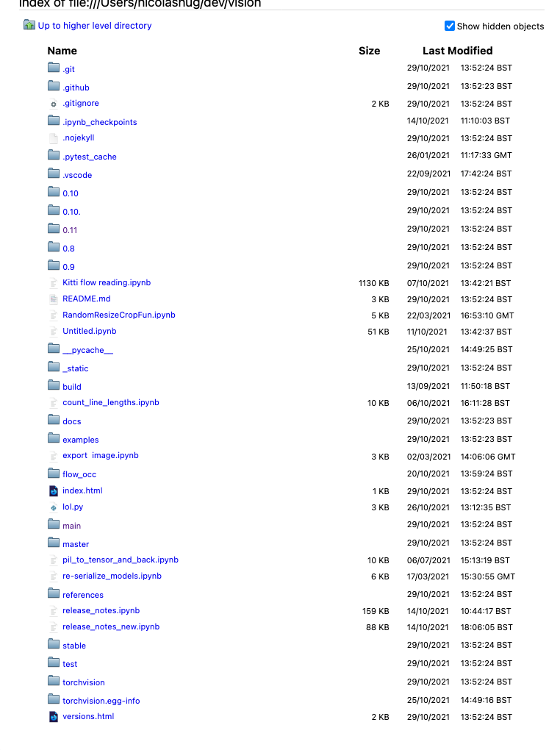Open release_notes.ipynb file link
560x750 pixels.
101,610
